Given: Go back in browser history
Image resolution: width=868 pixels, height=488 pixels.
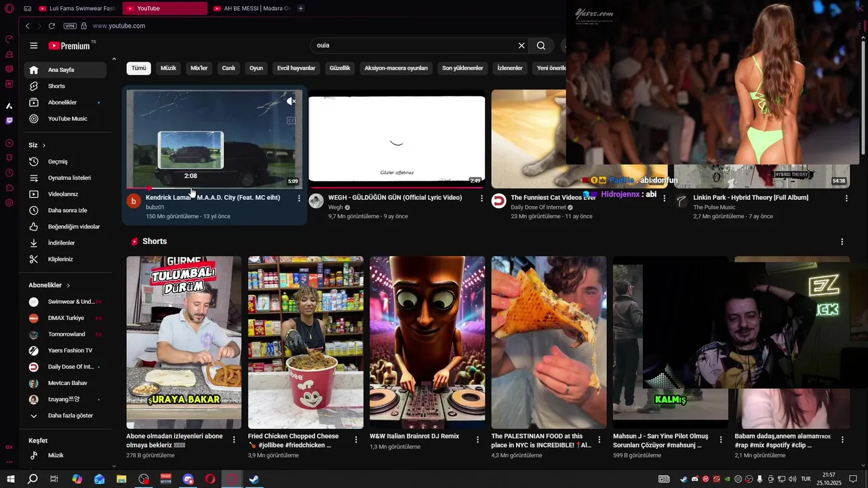Looking at the screenshot, I should point(27,26).
